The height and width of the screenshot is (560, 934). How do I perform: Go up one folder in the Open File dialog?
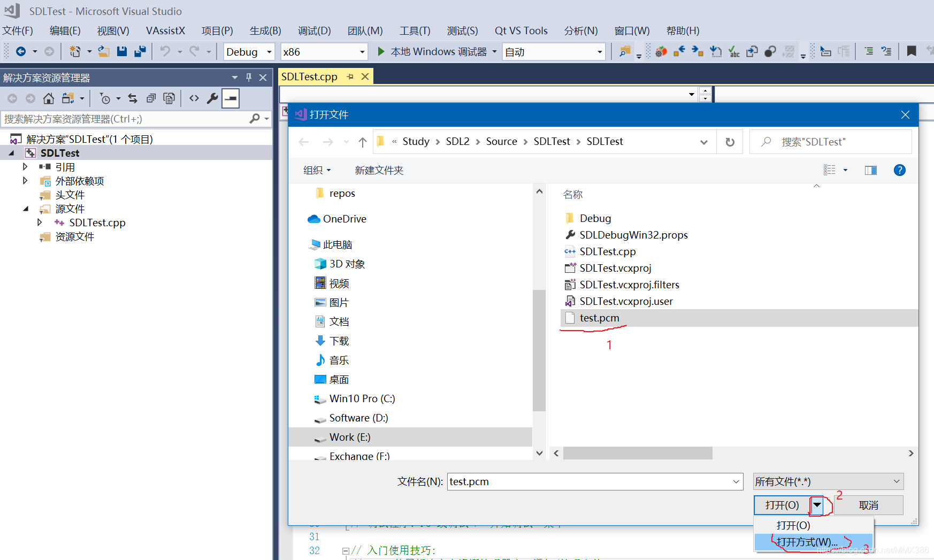[363, 142]
